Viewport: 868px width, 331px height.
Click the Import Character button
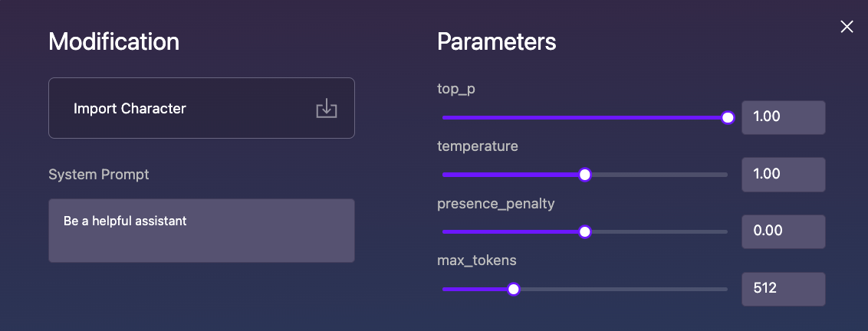201,108
